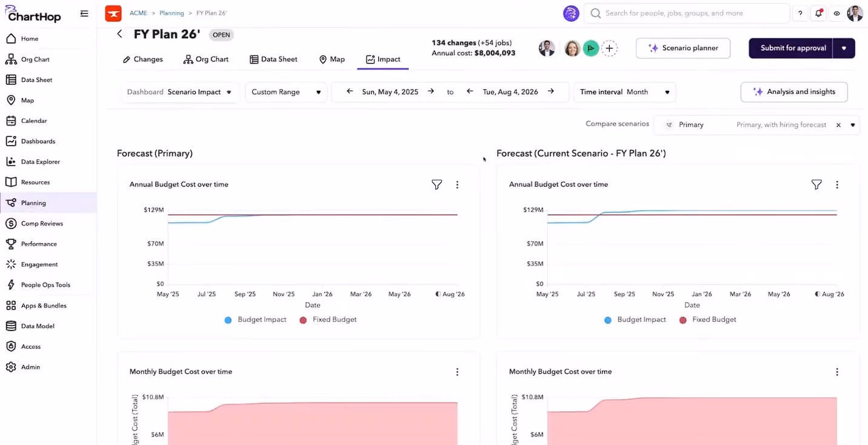Shift start date May 4, 2025 forward
Viewport: 868px width, 445px height.
click(x=430, y=92)
